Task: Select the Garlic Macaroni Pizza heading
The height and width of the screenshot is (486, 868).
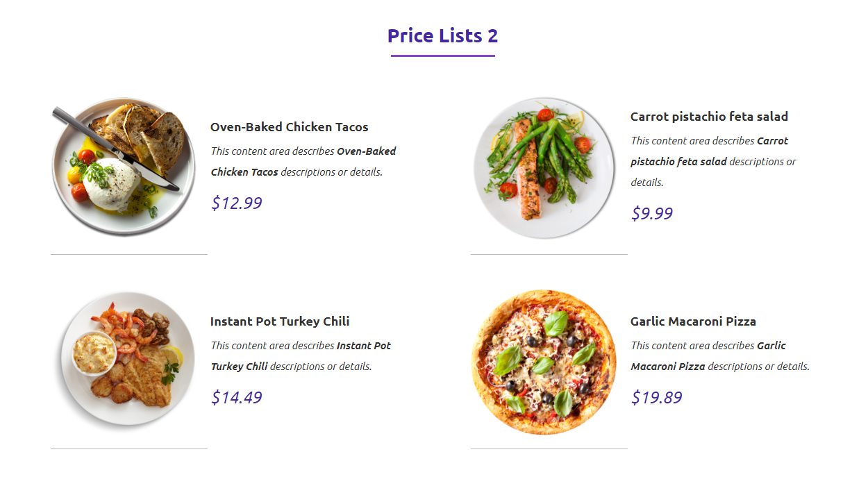Action: point(693,321)
